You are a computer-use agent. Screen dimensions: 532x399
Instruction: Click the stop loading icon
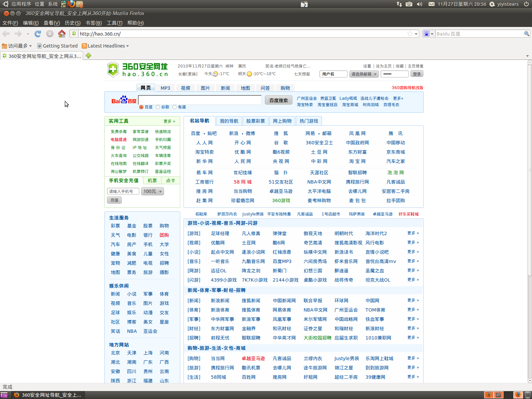point(50,34)
